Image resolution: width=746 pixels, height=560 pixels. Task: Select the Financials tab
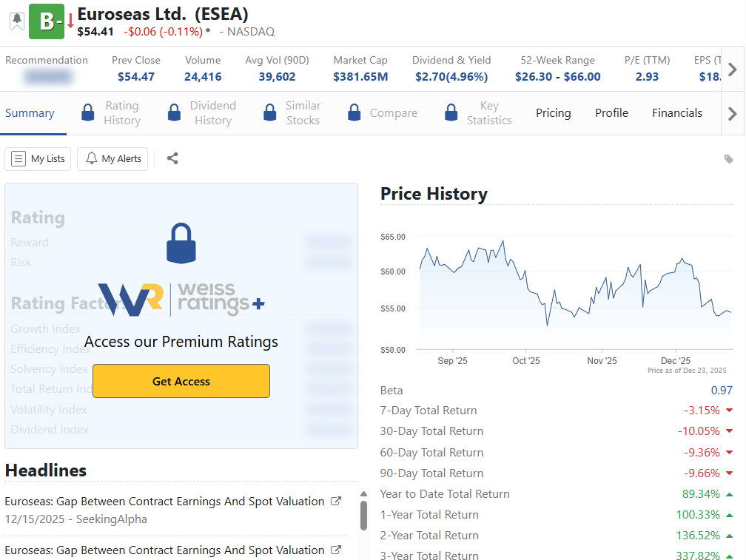(676, 113)
